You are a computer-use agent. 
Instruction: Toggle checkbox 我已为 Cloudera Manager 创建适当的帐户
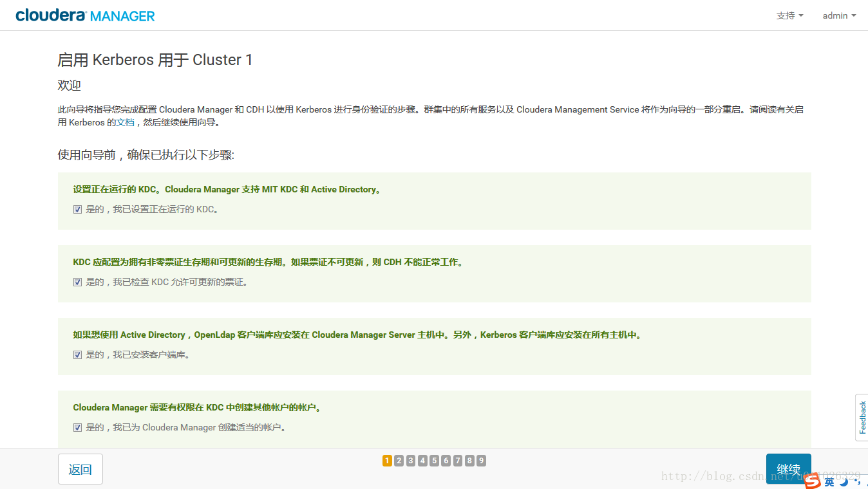point(77,428)
